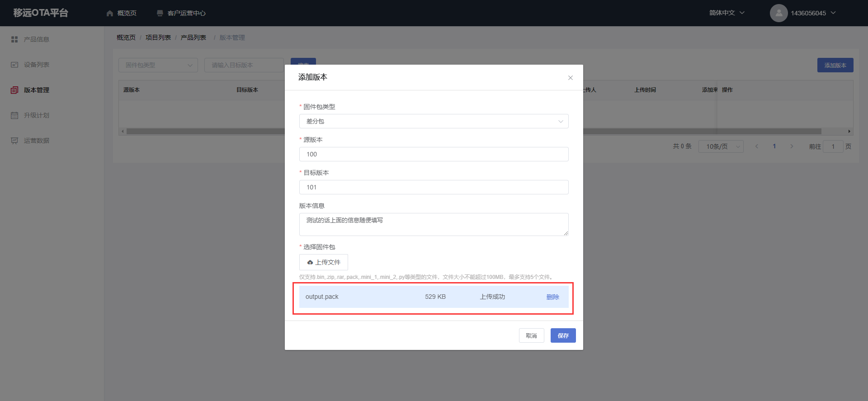Click the 运营数据 chart icon
The height and width of the screenshot is (401, 868).
pyautogui.click(x=14, y=141)
